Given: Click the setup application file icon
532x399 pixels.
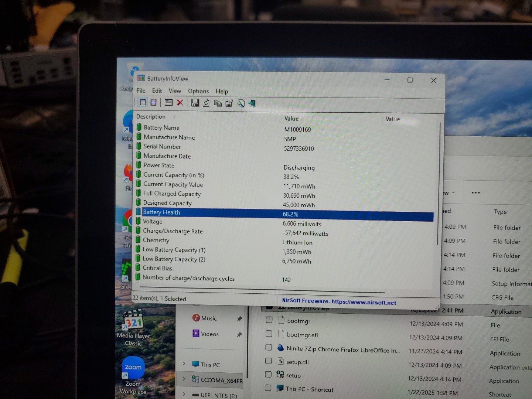Looking at the screenshot, I should (280, 375).
